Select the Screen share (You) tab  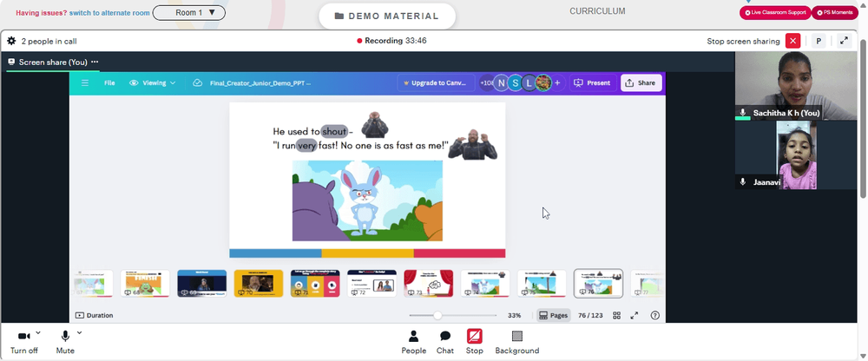coord(53,62)
